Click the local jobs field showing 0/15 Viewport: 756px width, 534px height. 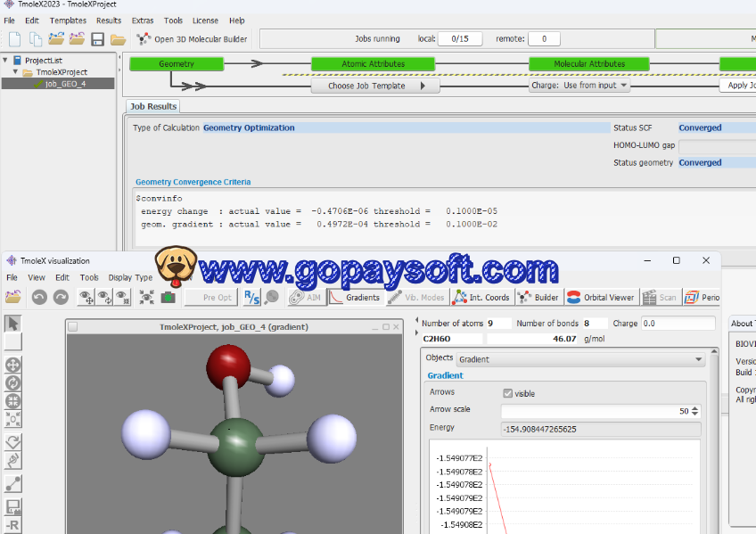[460, 38]
